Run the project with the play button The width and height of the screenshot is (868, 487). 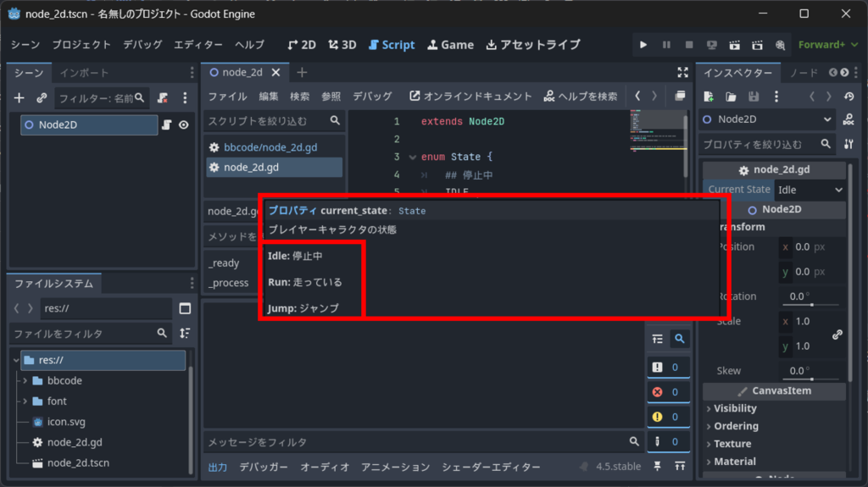tap(643, 45)
